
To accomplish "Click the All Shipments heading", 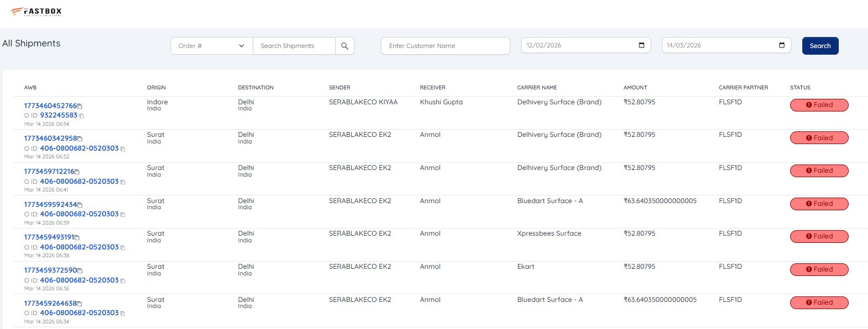I will pos(31,44).
